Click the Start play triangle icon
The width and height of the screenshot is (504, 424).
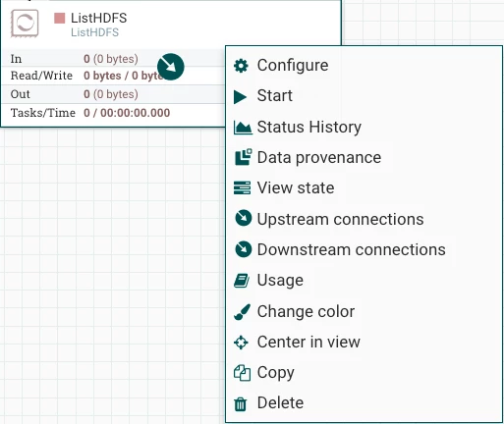(x=241, y=96)
